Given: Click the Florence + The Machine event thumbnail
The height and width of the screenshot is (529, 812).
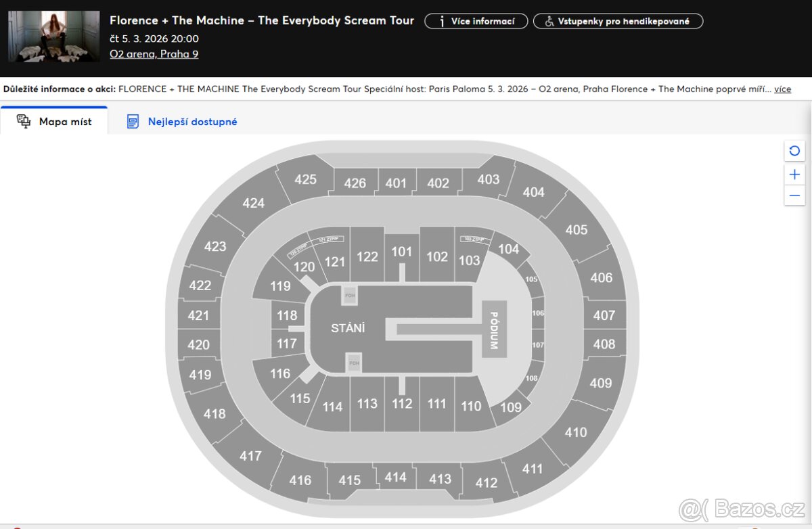Looking at the screenshot, I should pos(54,37).
